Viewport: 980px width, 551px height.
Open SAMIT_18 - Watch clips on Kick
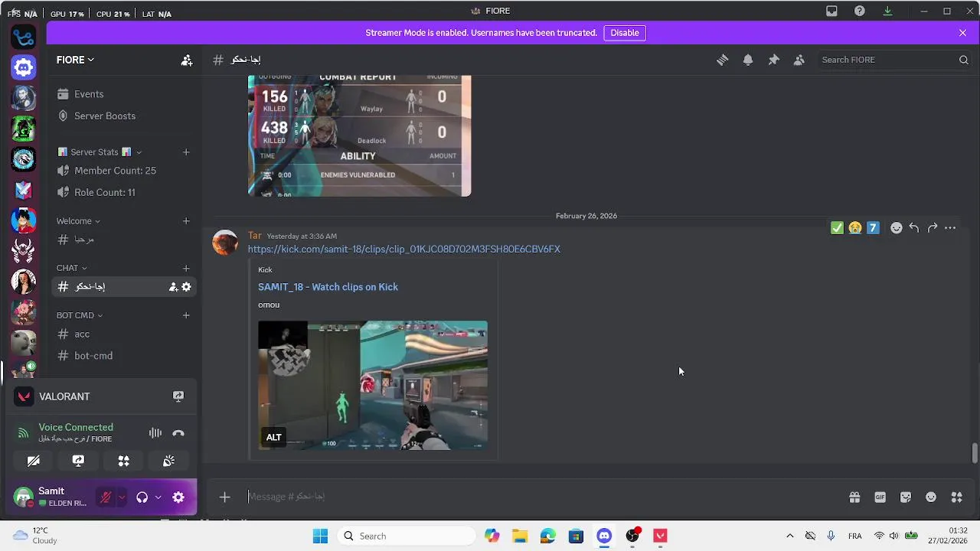pos(328,287)
